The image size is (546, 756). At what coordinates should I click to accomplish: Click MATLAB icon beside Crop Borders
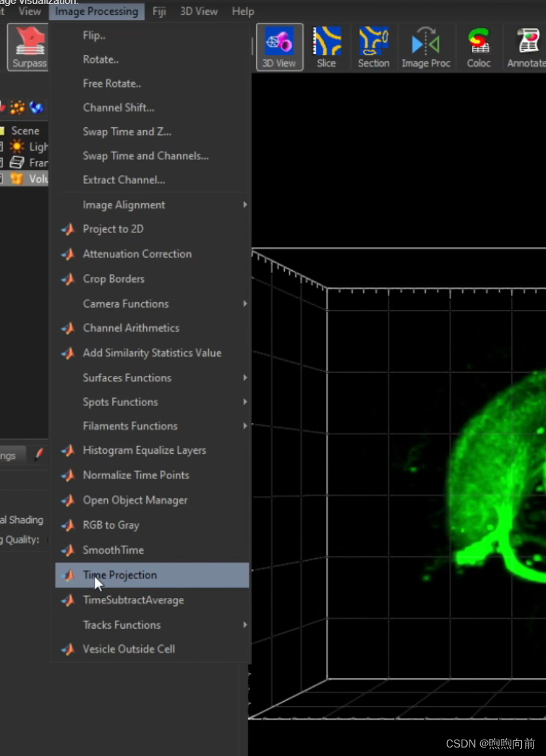coord(69,279)
